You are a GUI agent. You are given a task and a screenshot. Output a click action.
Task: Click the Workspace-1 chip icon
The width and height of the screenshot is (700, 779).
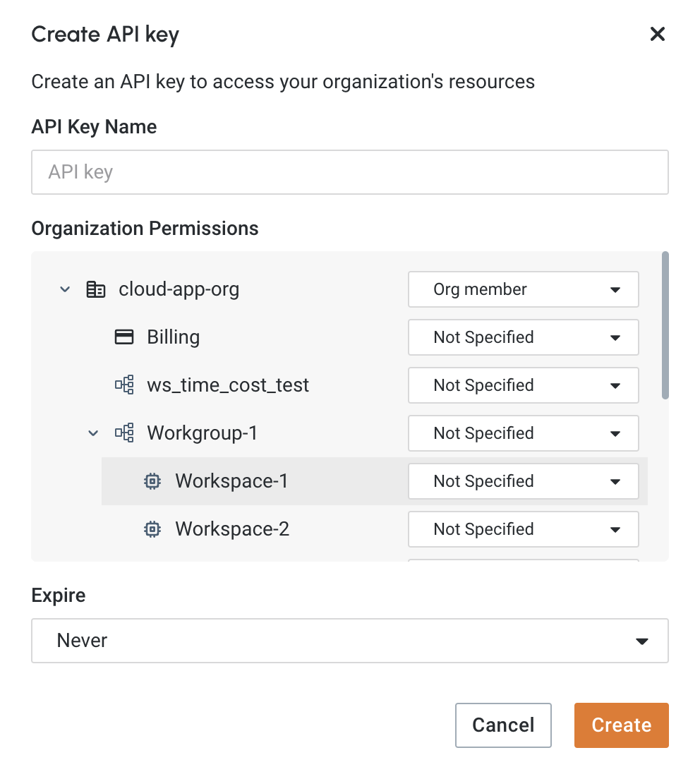point(152,481)
